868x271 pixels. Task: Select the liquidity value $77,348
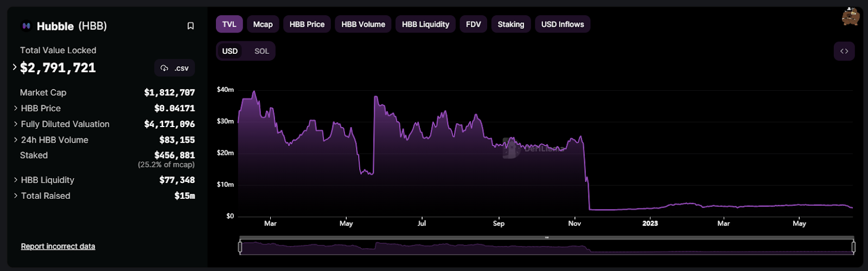point(177,180)
